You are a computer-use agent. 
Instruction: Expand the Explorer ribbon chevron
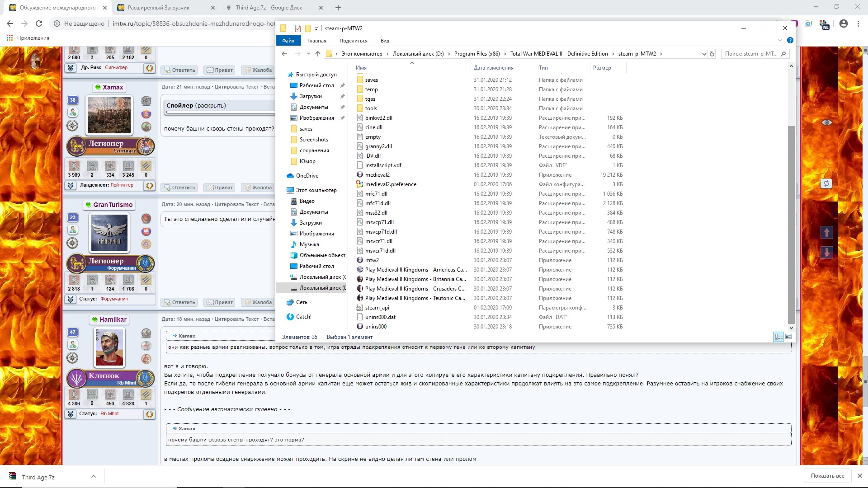[x=780, y=40]
